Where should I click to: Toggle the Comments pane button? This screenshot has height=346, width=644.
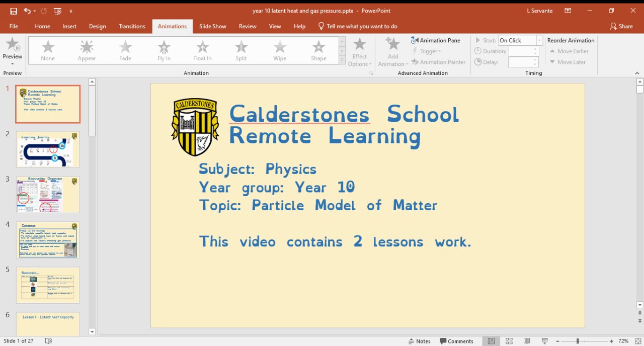tap(456, 341)
